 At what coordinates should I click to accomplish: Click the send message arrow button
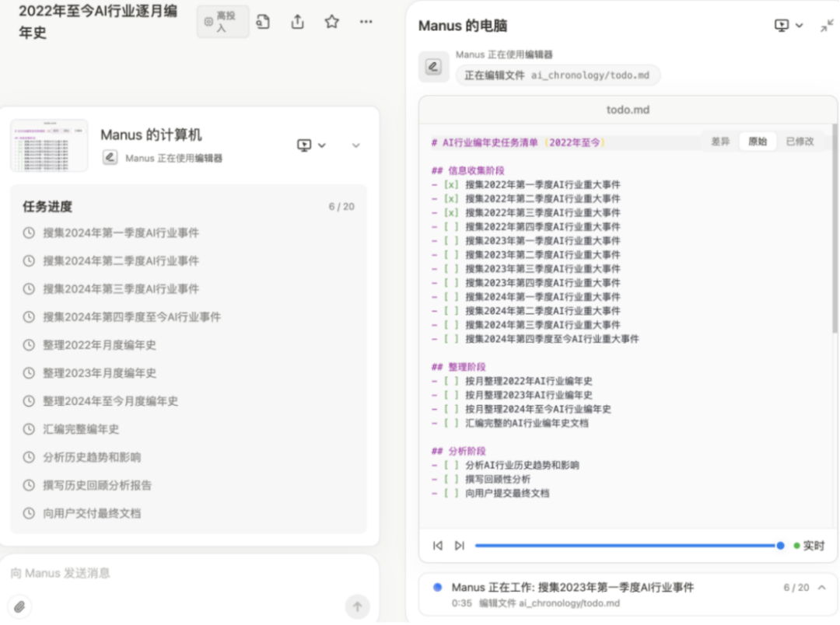357,606
